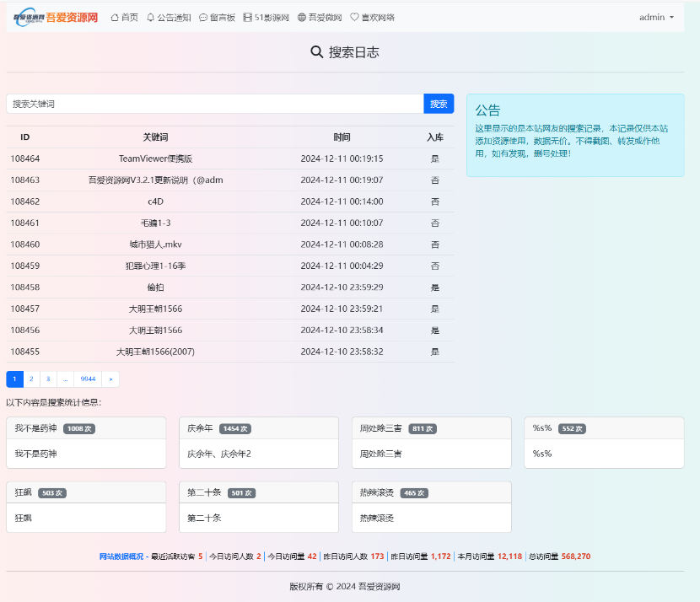
Task: Click the 公告 announcement heading
Action: (487, 110)
